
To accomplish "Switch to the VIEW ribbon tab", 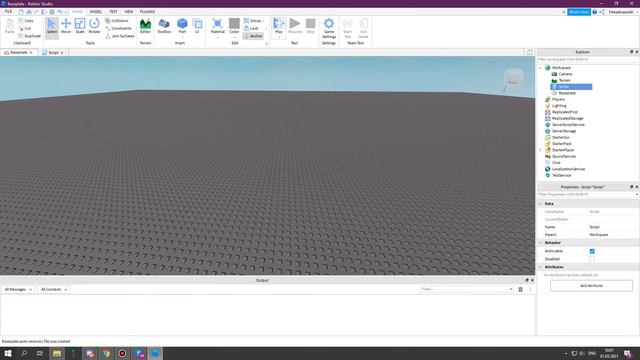I will 129,12.
